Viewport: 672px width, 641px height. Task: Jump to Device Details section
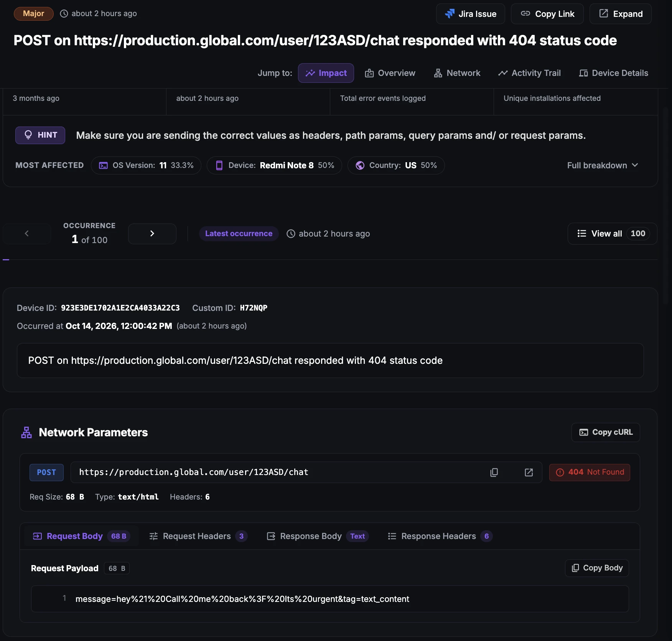(x=614, y=73)
